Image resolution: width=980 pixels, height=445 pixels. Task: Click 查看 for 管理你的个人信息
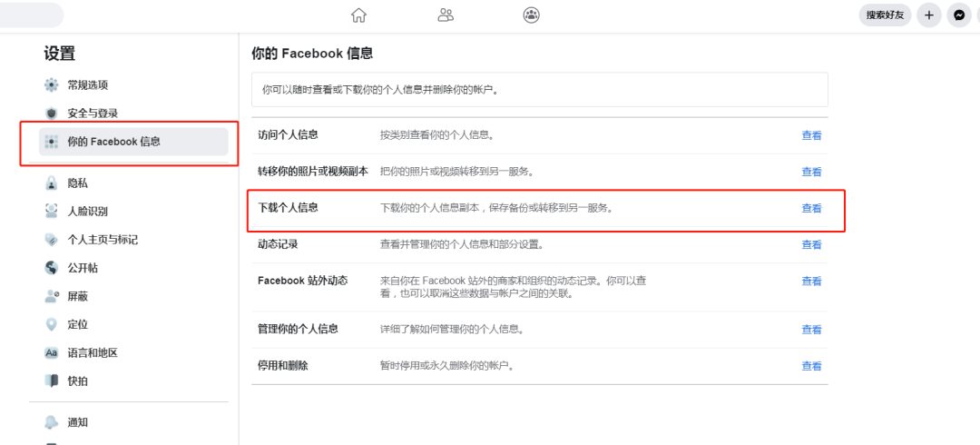811,330
